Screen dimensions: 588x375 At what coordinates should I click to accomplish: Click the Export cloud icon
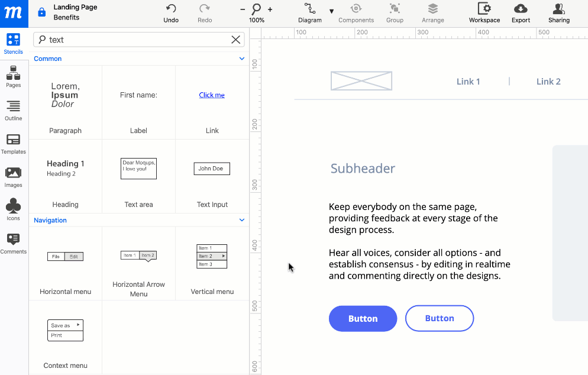pos(521,9)
